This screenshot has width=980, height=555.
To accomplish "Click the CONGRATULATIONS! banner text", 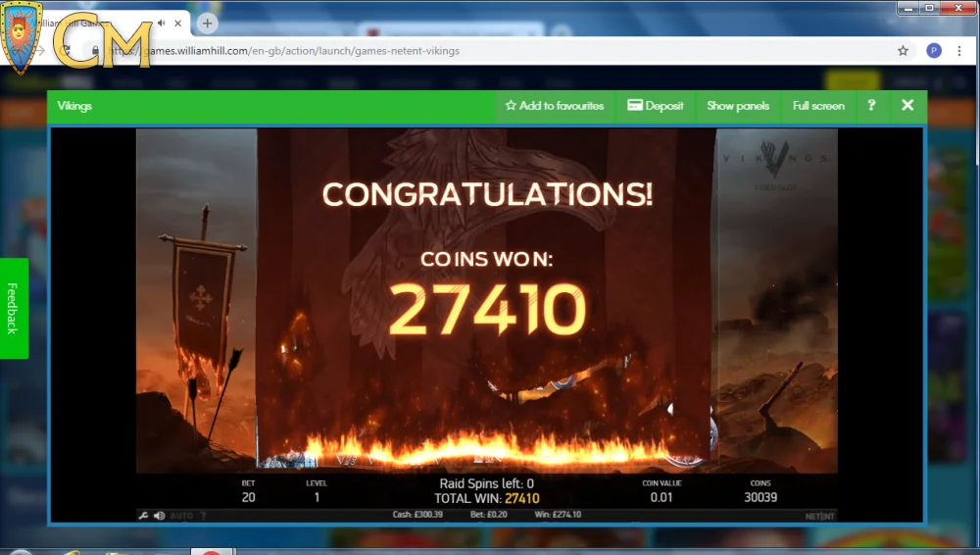I will coord(487,194).
